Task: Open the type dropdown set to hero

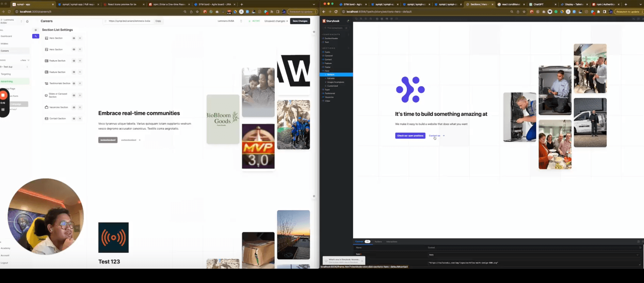Action: (533, 255)
